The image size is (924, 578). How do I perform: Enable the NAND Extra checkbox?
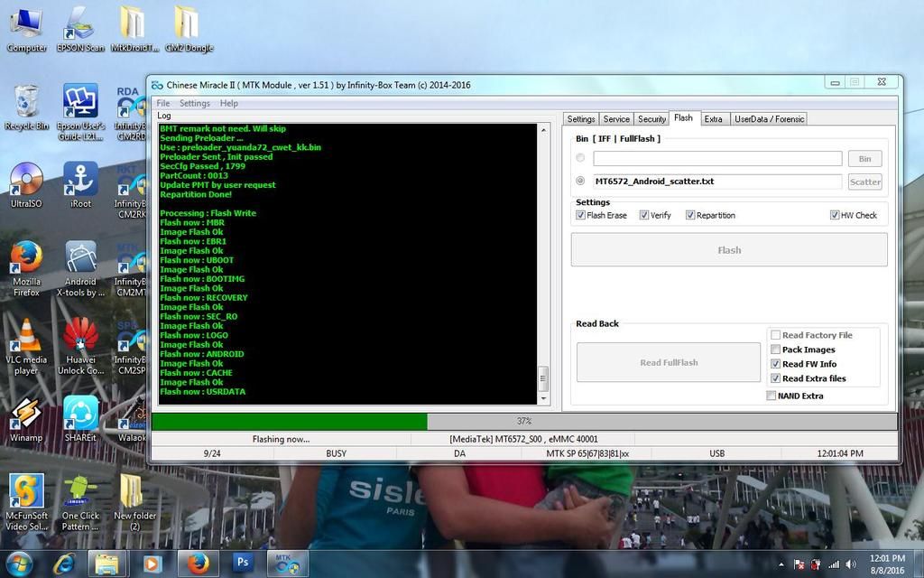click(x=771, y=396)
